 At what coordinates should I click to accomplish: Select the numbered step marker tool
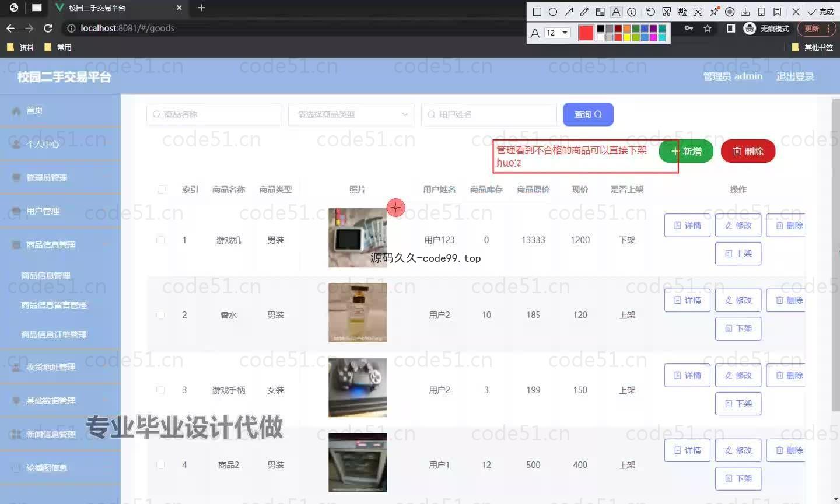(632, 12)
